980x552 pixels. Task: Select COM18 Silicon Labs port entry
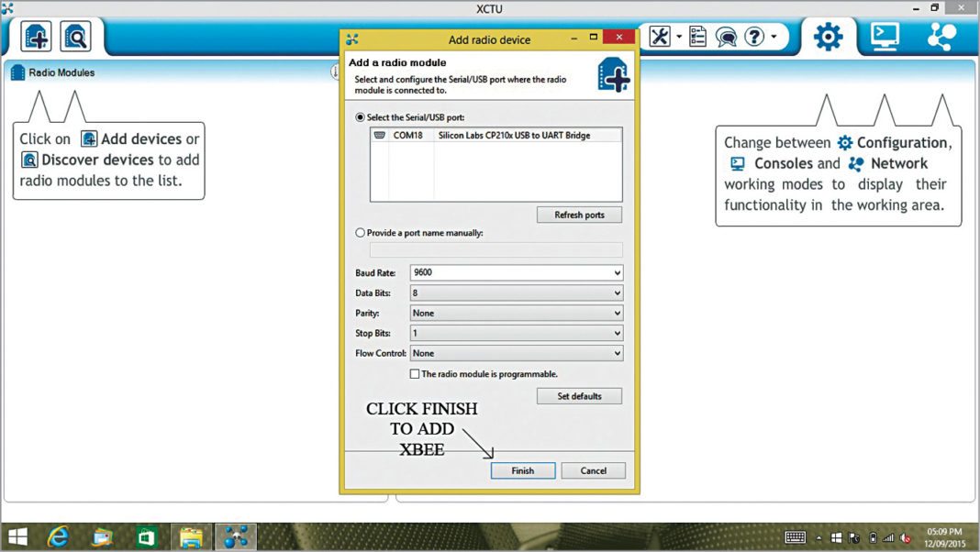(x=496, y=136)
